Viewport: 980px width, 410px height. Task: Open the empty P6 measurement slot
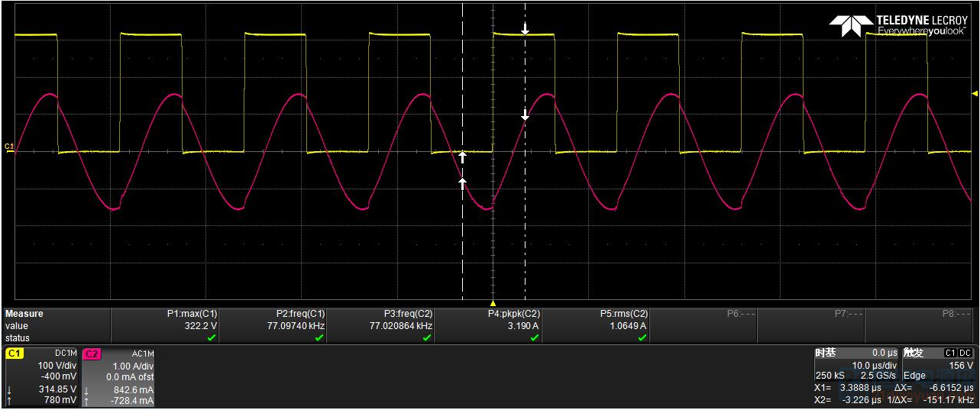tap(703, 325)
